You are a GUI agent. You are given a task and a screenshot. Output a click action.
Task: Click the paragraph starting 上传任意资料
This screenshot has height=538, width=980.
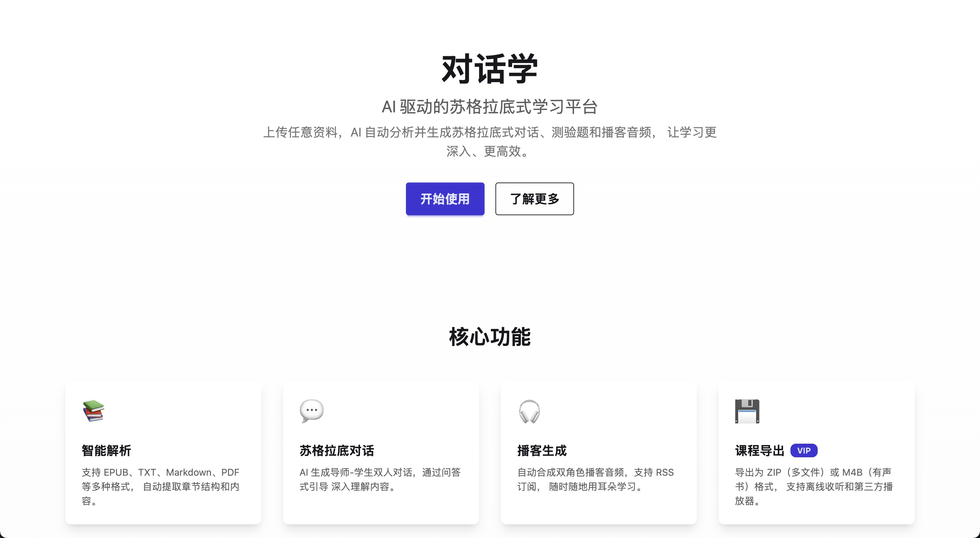[x=490, y=142]
